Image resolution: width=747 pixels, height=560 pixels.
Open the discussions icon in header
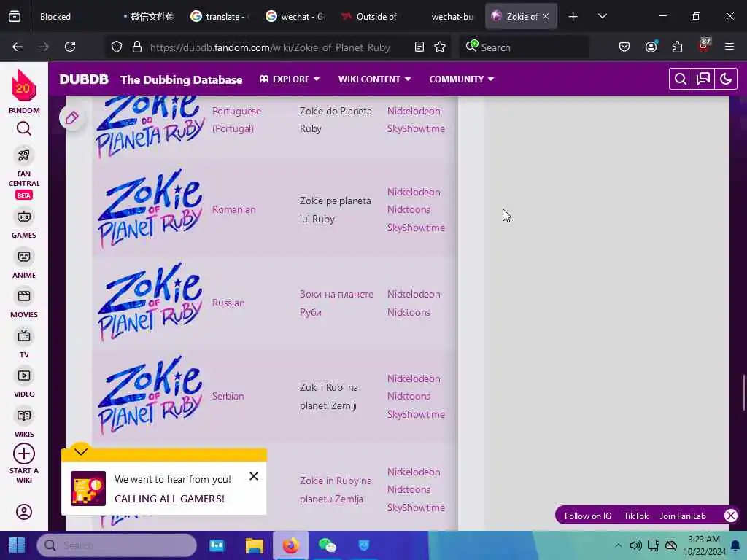[703, 79]
